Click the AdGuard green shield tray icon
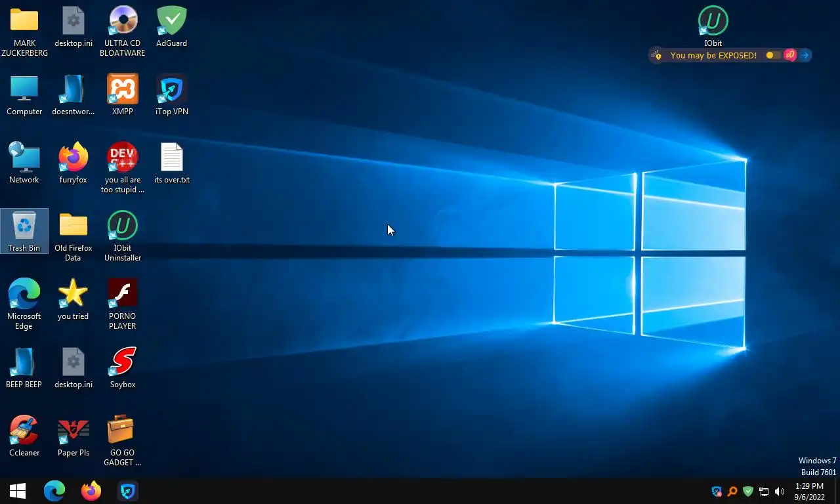 (747, 492)
